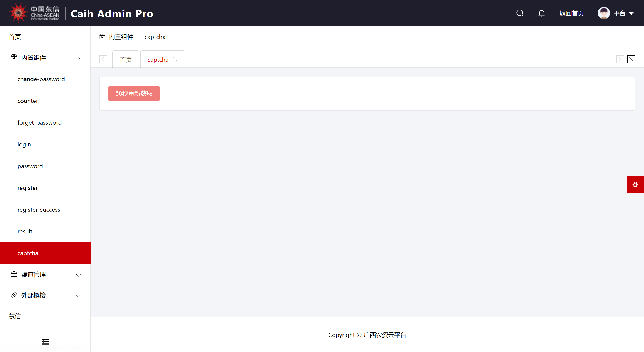Close the captcha tab with its X icon

pyautogui.click(x=175, y=59)
